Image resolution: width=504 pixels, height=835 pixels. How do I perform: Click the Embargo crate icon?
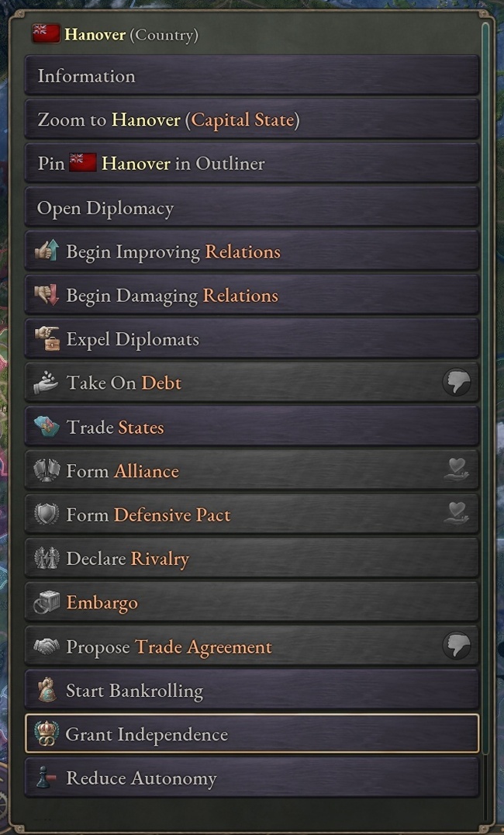(47, 603)
